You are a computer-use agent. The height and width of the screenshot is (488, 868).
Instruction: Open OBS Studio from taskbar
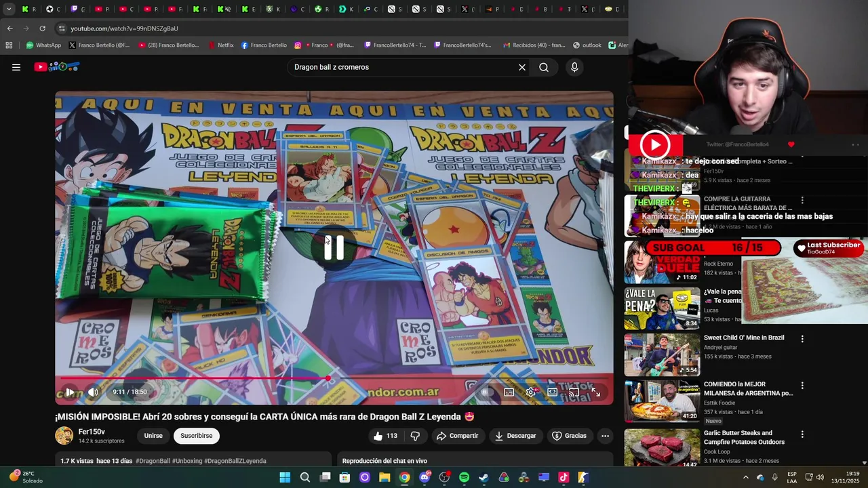pyautogui.click(x=444, y=477)
